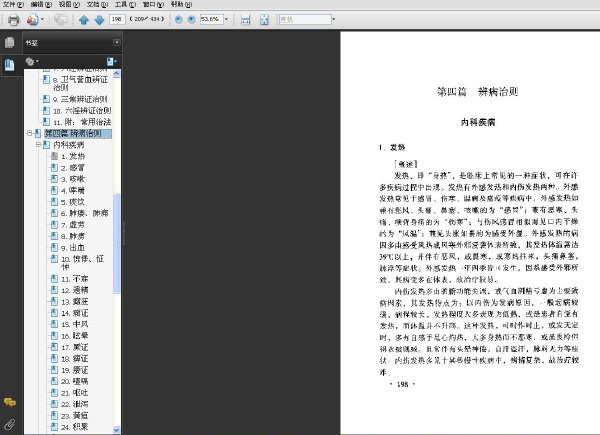Click the bookmarks panel scrollbar thumb
Viewport: 600px width, 435px height.
[117, 243]
